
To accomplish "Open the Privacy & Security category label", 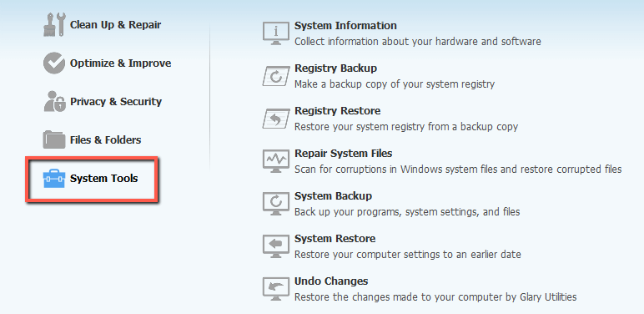I will pos(116,102).
